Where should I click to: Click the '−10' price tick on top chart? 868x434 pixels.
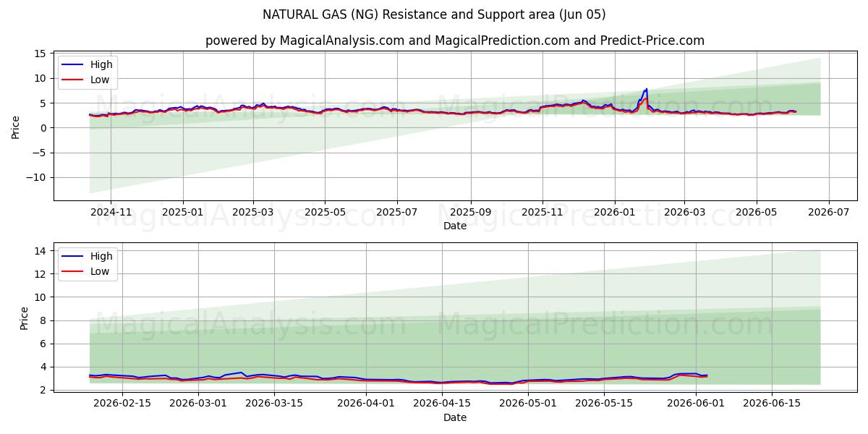pyautogui.click(x=36, y=178)
